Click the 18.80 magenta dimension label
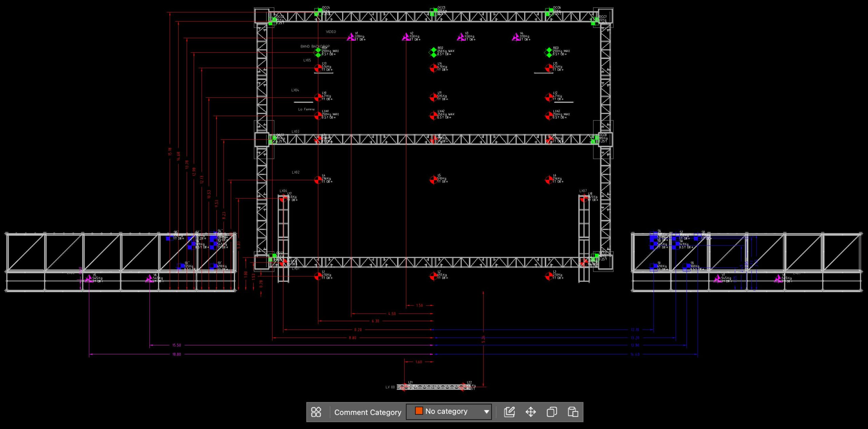 [177, 354]
